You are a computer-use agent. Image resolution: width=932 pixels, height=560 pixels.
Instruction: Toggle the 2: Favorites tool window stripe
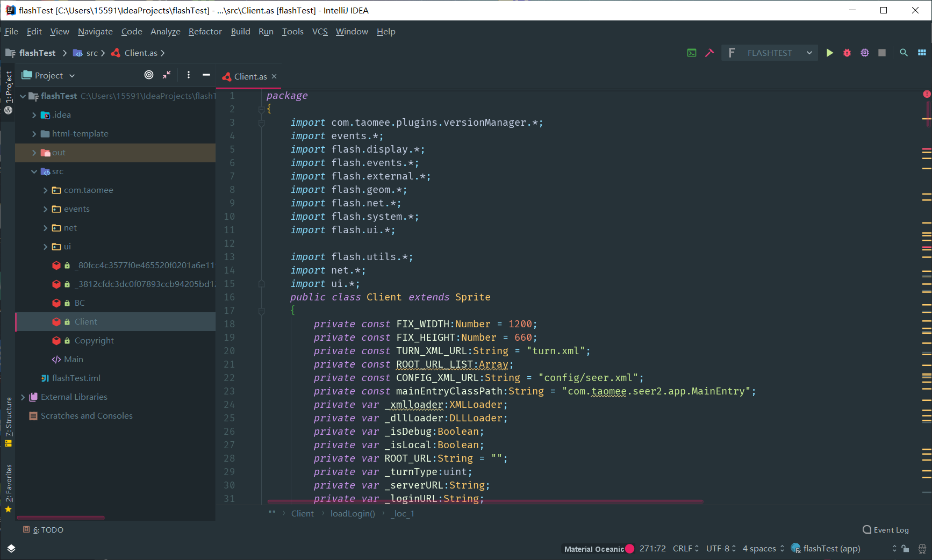(8, 488)
